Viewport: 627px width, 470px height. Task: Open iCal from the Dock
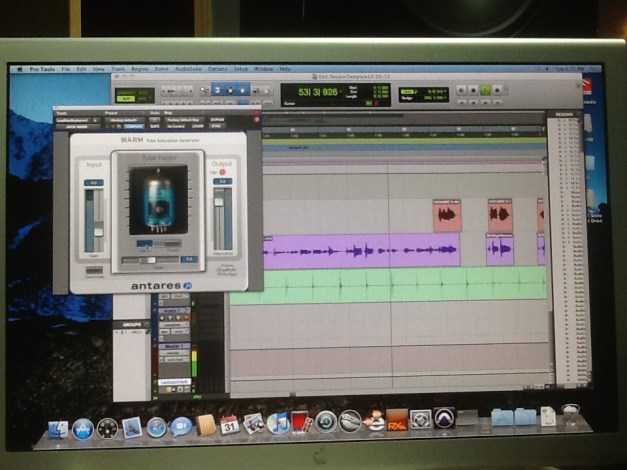(230, 425)
